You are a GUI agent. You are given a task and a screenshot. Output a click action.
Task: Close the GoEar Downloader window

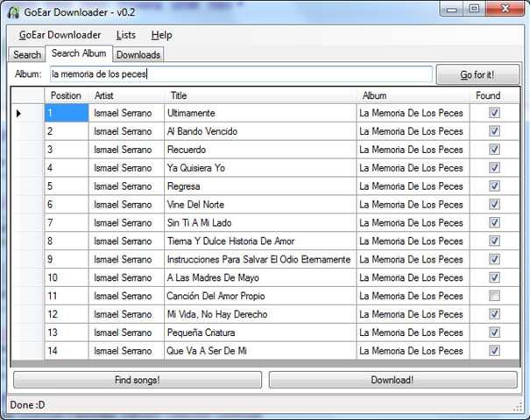pos(505,9)
